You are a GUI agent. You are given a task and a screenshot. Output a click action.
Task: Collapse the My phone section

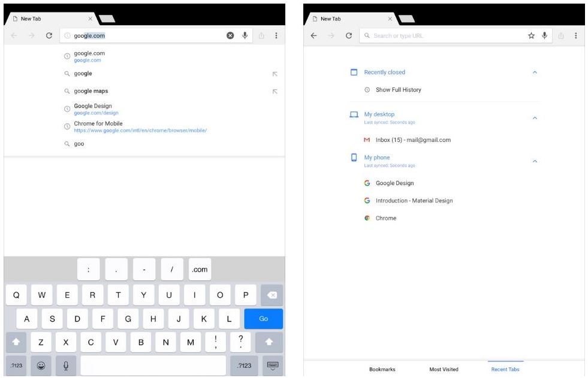[x=535, y=161]
